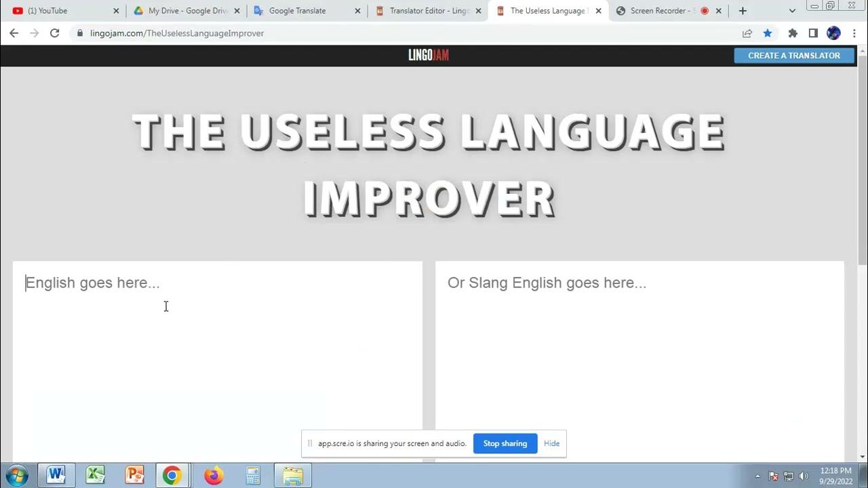Click the Action Center flag icon
This screenshot has width=868, height=488.
click(774, 476)
